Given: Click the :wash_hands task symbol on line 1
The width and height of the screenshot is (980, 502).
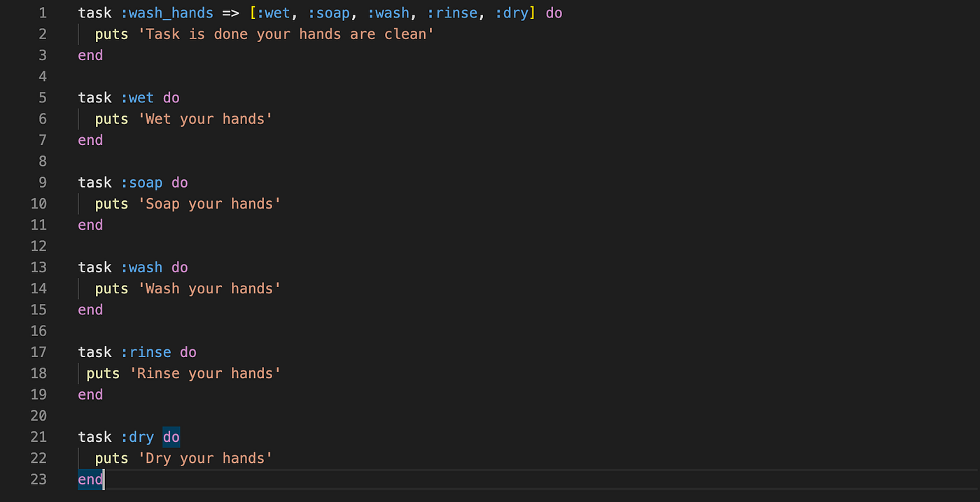Looking at the screenshot, I should (x=167, y=13).
